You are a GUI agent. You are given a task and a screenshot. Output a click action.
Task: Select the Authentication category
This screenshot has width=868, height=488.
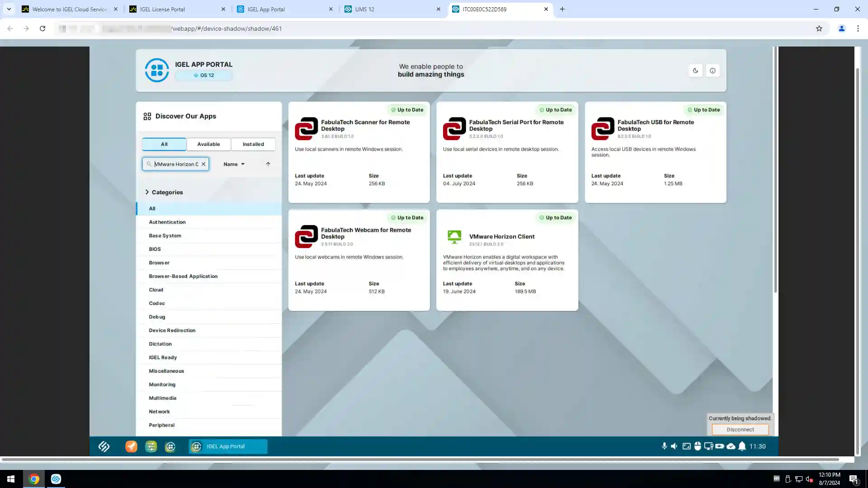pyautogui.click(x=167, y=222)
